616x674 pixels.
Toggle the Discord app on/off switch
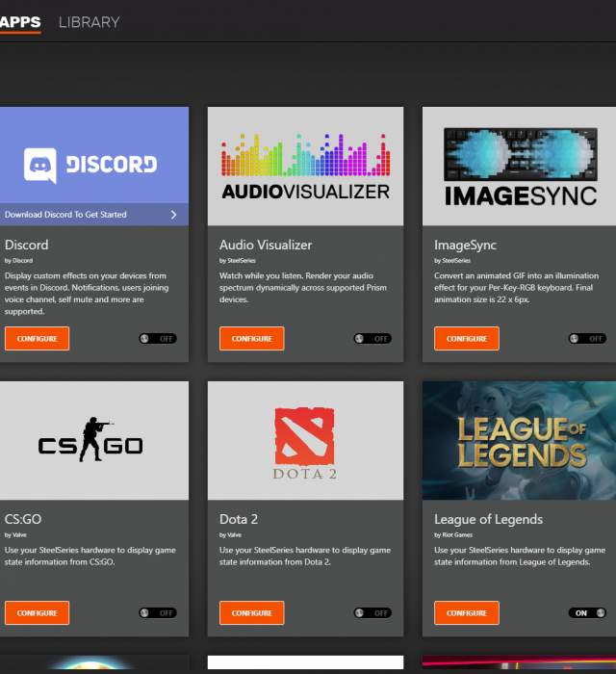coord(157,339)
